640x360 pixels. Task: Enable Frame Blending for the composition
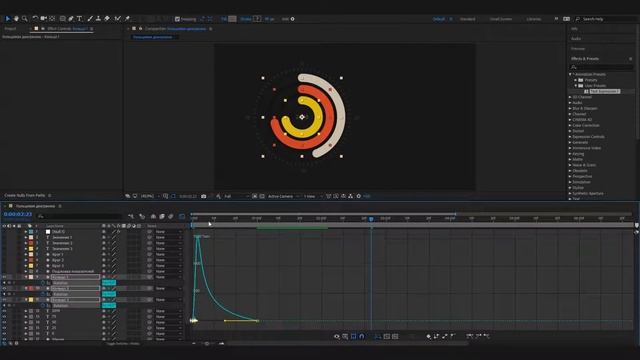[162, 216]
